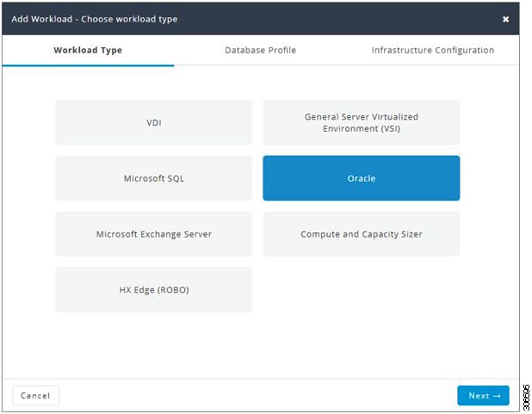The height and width of the screenshot is (414, 532).
Task: Cancel adding the workload
Action: [x=35, y=395]
